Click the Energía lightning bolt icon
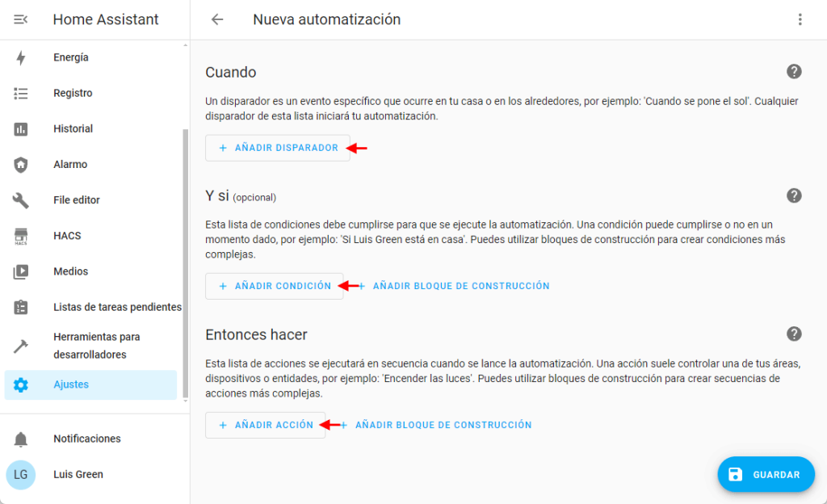 point(21,57)
